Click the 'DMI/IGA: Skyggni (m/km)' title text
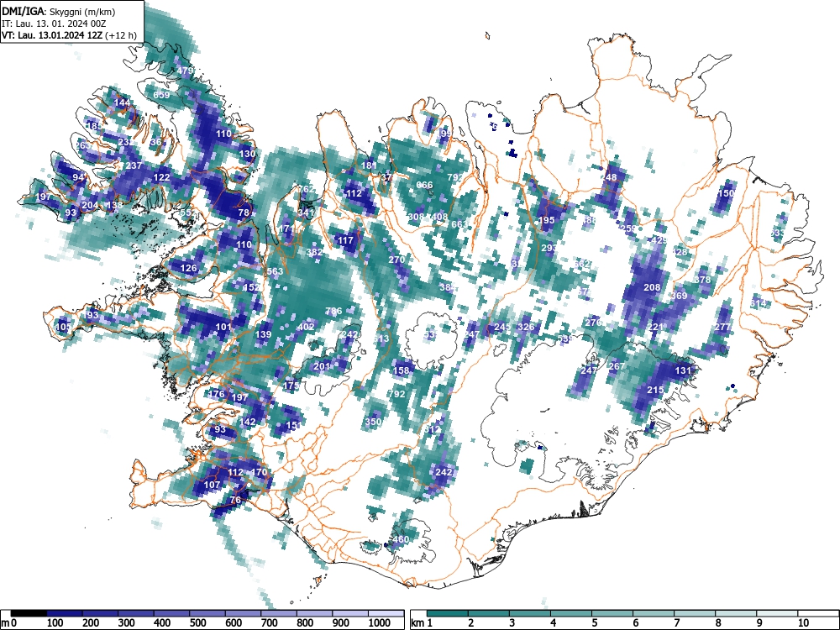 pyautogui.click(x=59, y=11)
